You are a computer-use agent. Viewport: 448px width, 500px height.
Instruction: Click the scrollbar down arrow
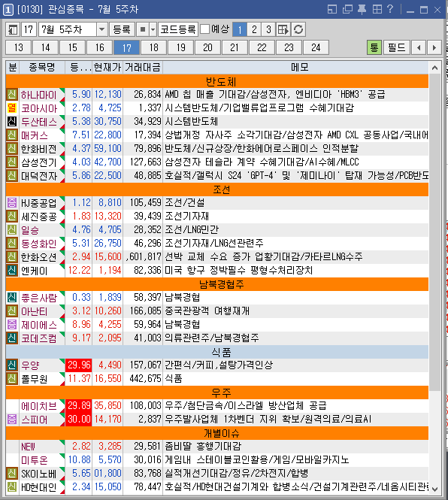pos(434,489)
